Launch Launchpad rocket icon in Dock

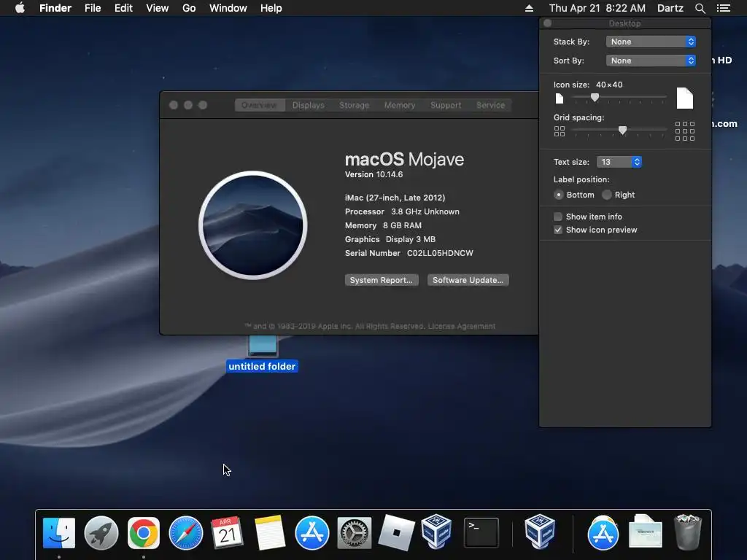click(x=101, y=533)
